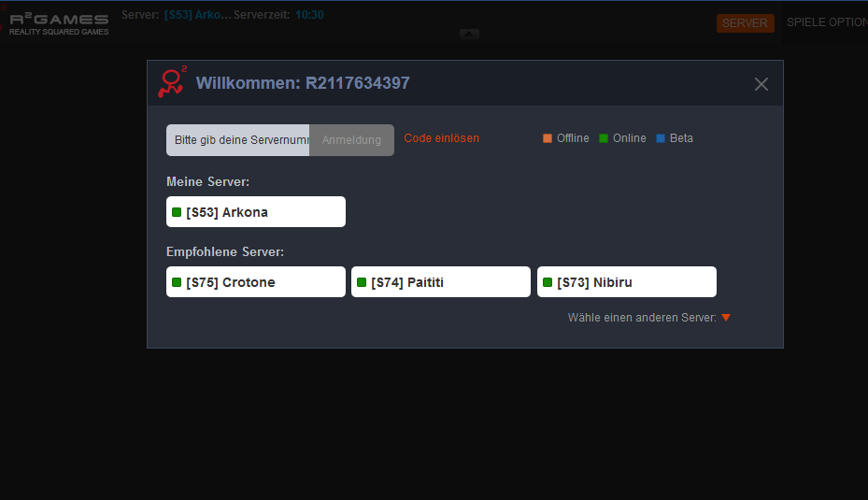This screenshot has height=500, width=868.
Task: Click the green Online legend square
Action: pyautogui.click(x=604, y=138)
